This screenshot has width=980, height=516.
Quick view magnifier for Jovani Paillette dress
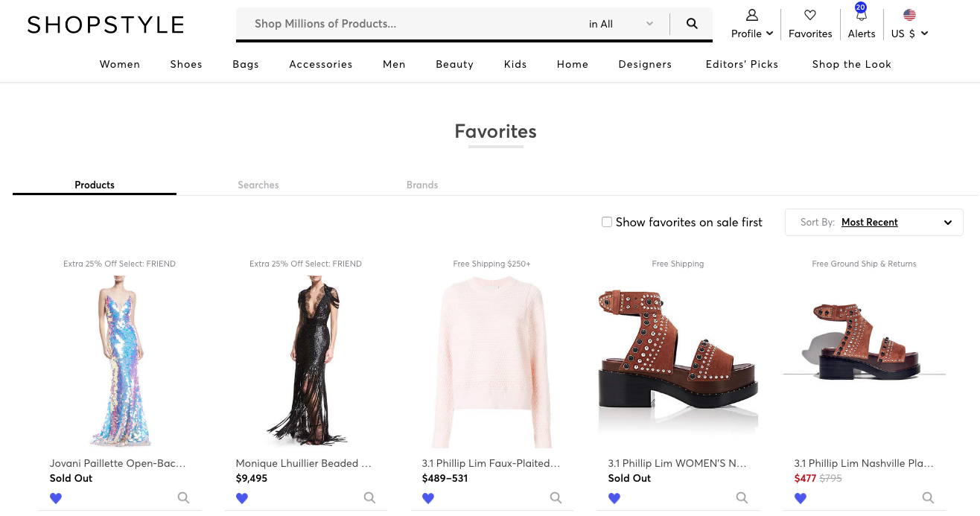183,498
